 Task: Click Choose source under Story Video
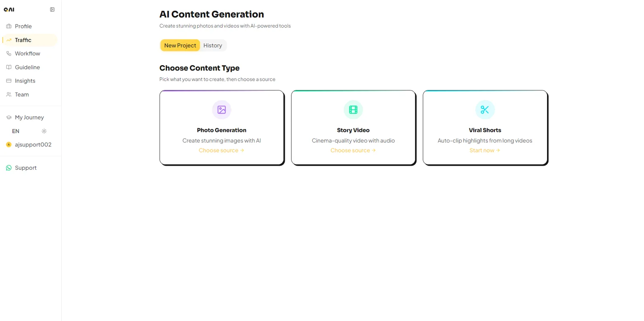(353, 150)
